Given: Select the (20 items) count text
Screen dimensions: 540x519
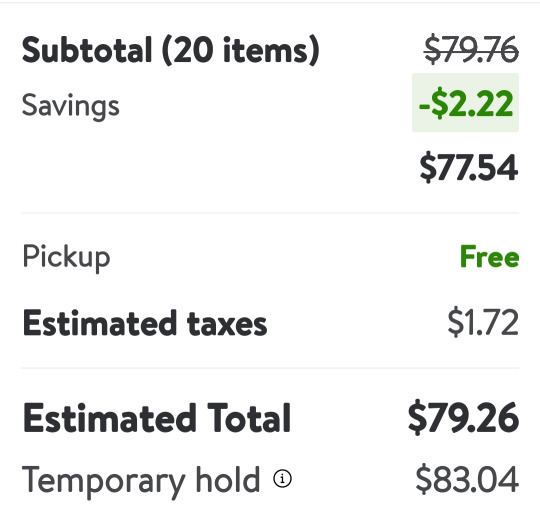Looking at the screenshot, I should pyautogui.click(x=240, y=50).
